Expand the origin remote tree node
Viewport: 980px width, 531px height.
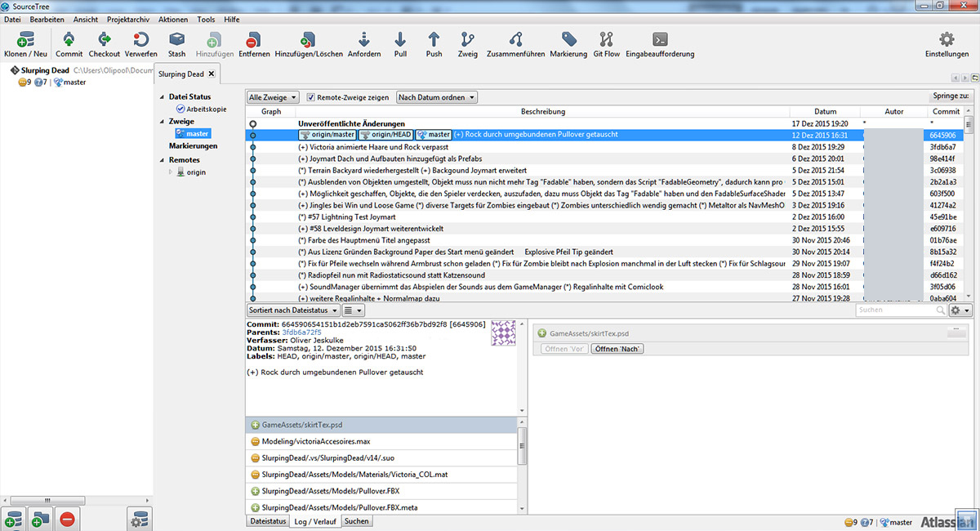[171, 172]
